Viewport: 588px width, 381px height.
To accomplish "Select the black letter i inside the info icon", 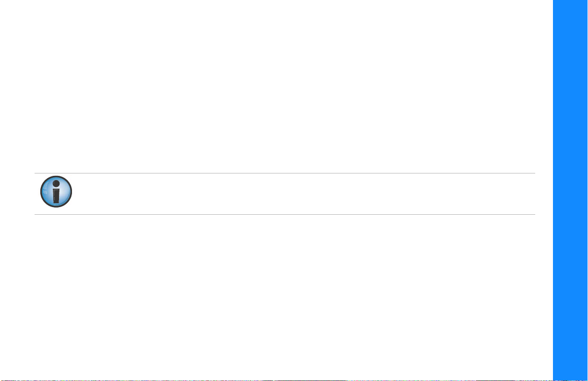I will 56,192.
